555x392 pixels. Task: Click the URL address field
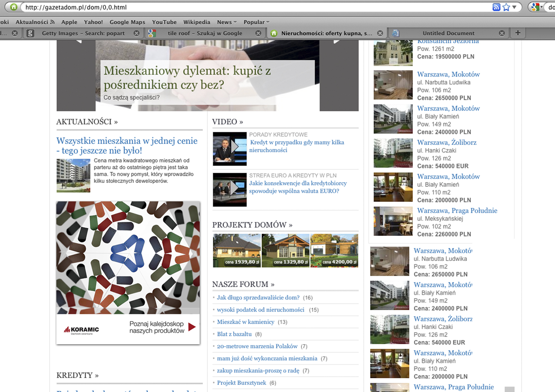[x=253, y=7]
